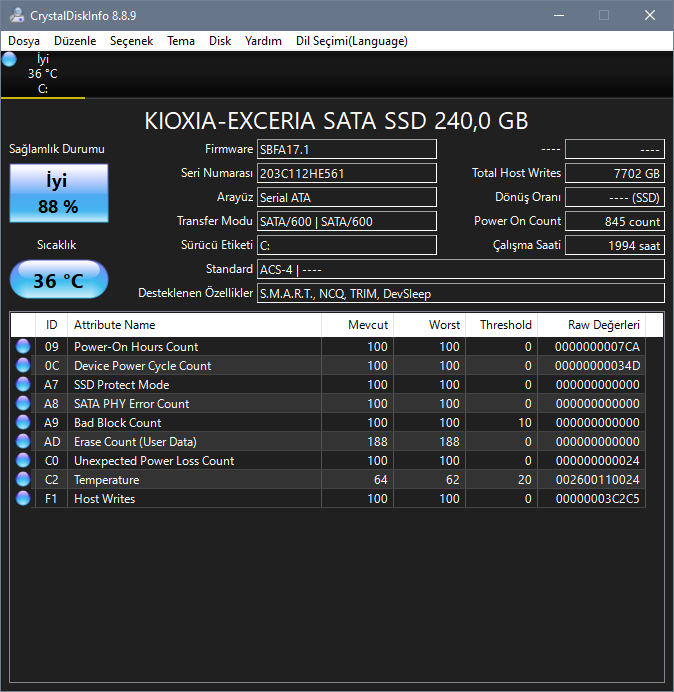Click the Firmware field SBFA17.1
This screenshot has width=674, height=692.
click(347, 149)
